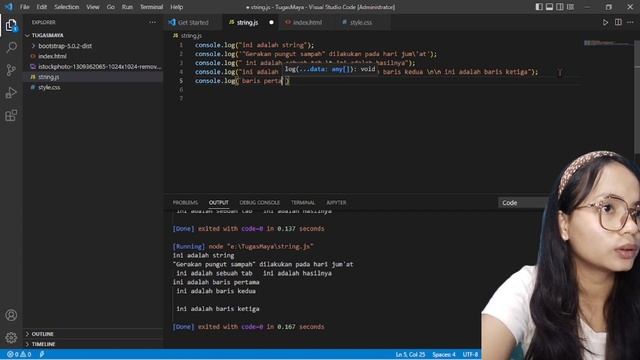The image size is (640, 360).
Task: Open the Selection menu
Action: [67, 7]
